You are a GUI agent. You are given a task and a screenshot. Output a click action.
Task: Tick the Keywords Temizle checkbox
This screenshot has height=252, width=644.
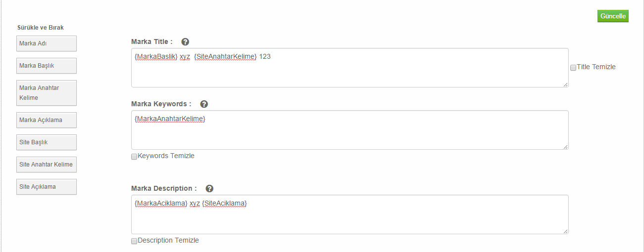point(134,157)
